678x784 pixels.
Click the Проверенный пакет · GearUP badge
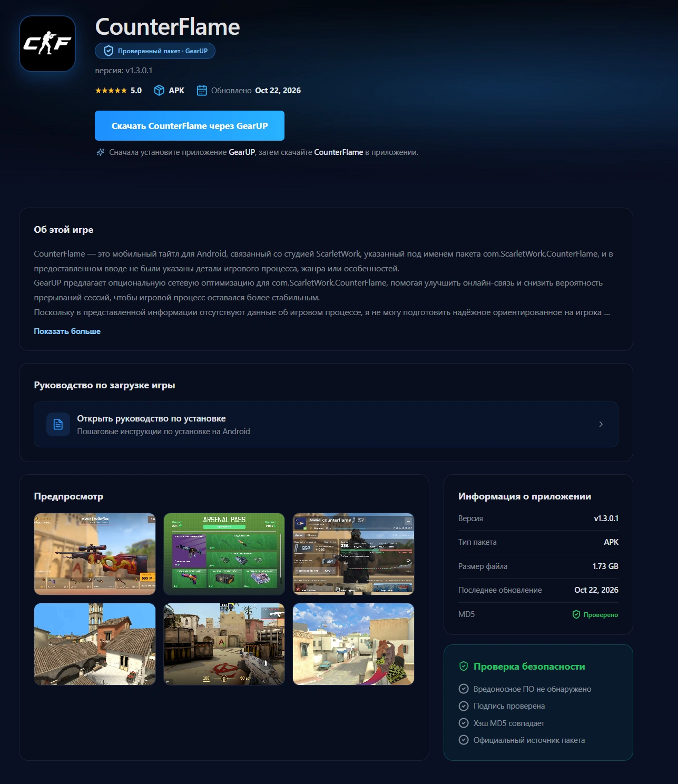[x=155, y=51]
